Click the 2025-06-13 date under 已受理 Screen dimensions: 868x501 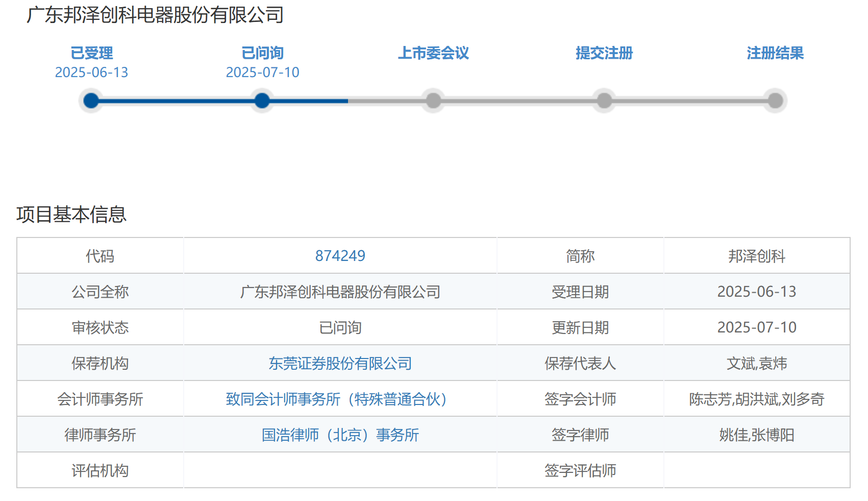coord(91,73)
